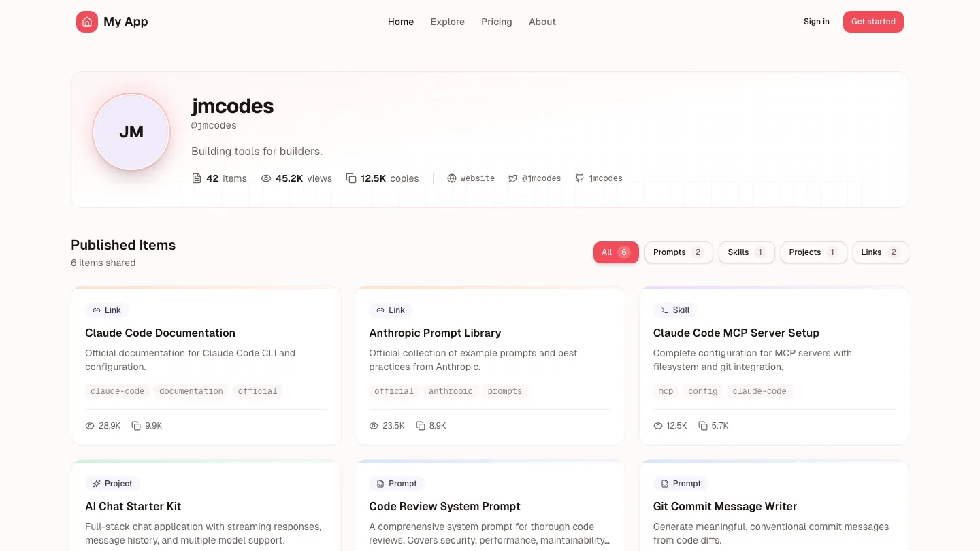Viewport: 980px width, 551px height.
Task: Click the mcp tag
Action: point(666,391)
